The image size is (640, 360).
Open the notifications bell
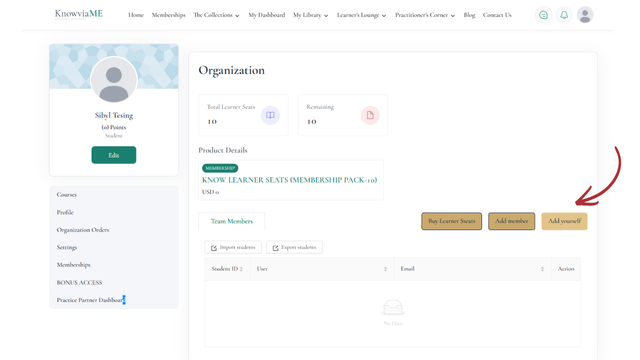pyautogui.click(x=564, y=15)
